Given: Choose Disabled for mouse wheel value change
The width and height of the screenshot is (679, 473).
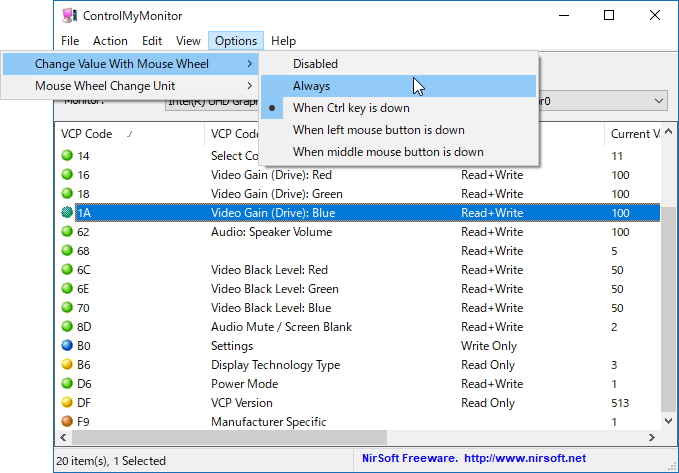Looking at the screenshot, I should pos(398,64).
